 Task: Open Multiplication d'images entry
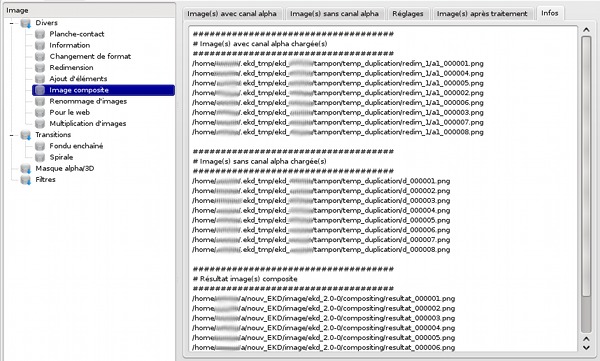coord(88,124)
